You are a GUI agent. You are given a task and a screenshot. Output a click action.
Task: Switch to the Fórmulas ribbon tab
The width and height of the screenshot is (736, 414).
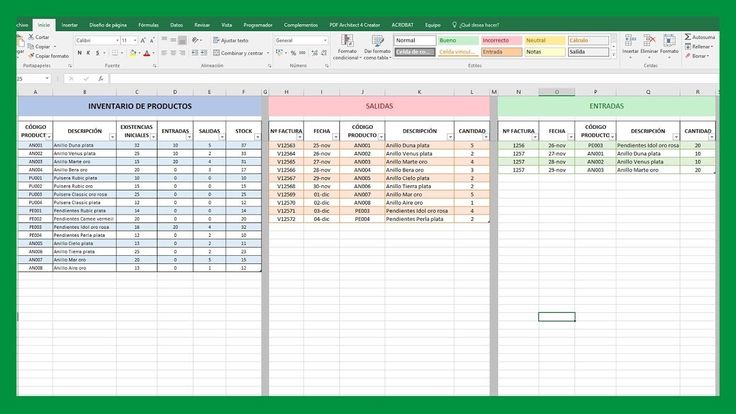[x=148, y=23]
